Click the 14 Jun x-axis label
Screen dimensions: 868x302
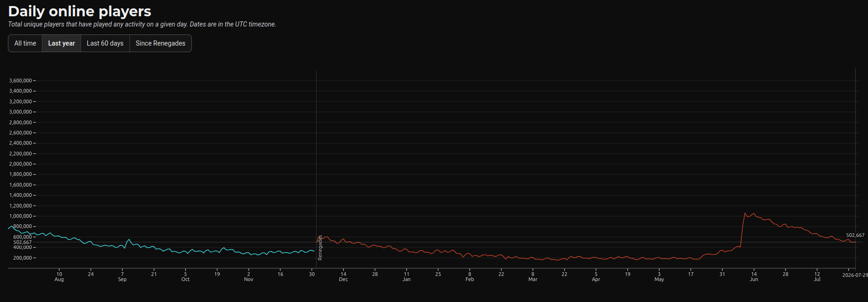click(754, 277)
